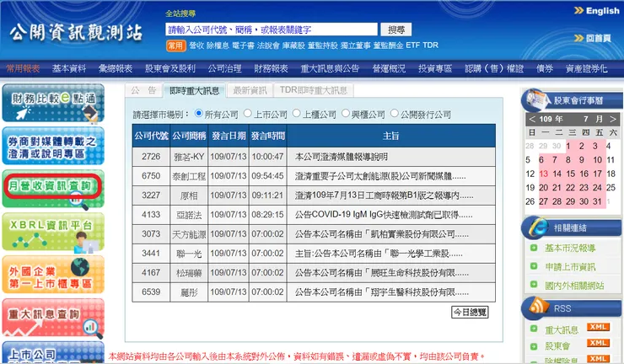Screen dimensions: 624x364
Task: Open 常用報表 menu
Action: [x=23, y=68]
